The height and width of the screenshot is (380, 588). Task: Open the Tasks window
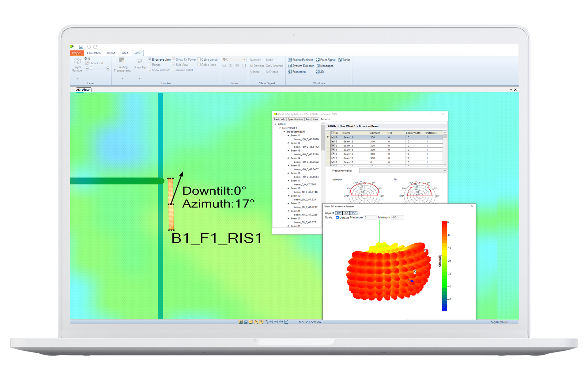pyautogui.click(x=344, y=60)
